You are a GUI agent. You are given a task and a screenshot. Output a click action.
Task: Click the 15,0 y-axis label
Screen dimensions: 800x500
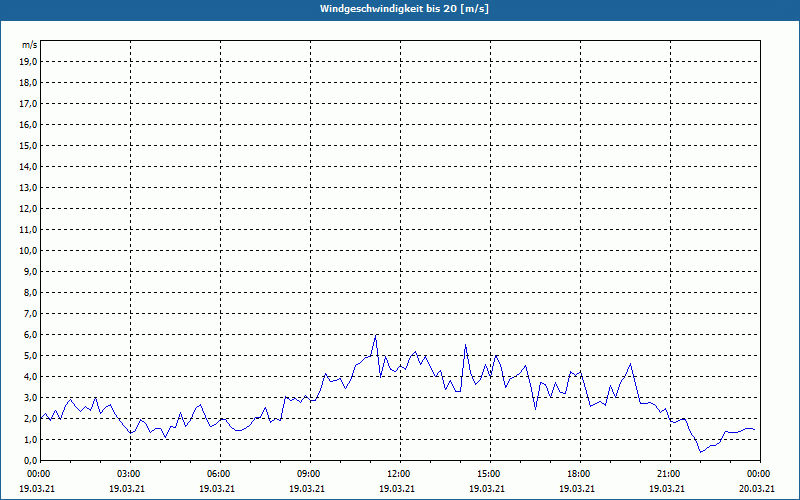click(29, 145)
